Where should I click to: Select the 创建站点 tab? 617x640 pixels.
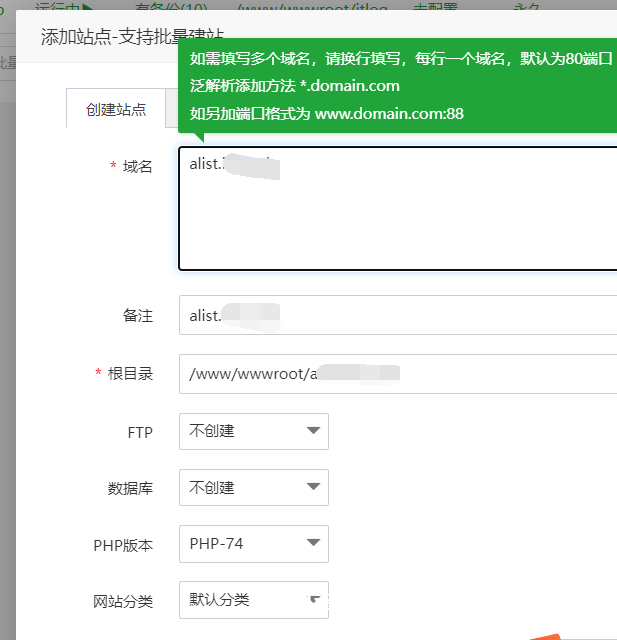[116, 109]
